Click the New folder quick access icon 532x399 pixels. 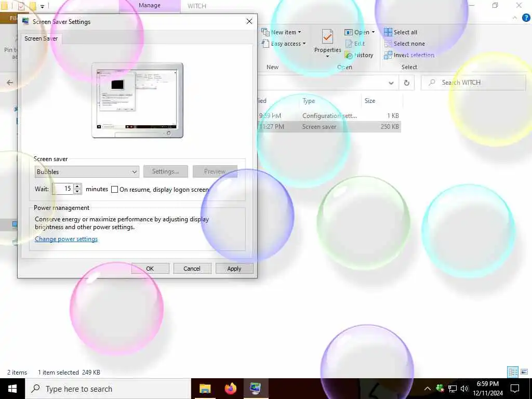coord(33,6)
